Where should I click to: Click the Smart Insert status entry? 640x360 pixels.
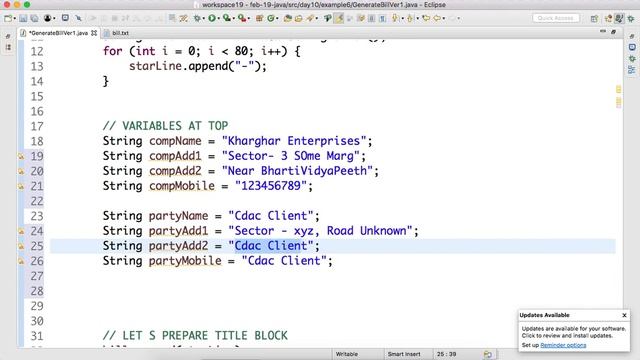tap(404, 354)
